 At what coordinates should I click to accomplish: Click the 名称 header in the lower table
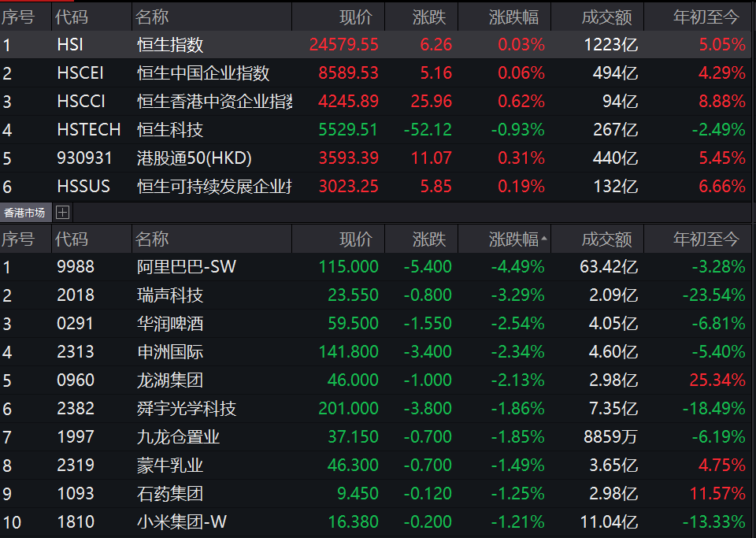coord(152,239)
